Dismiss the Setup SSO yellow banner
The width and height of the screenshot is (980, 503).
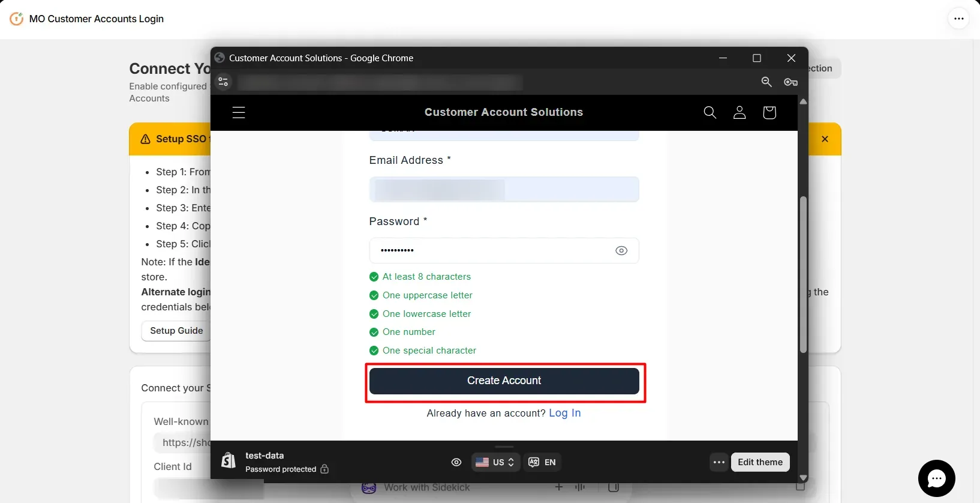pyautogui.click(x=825, y=139)
